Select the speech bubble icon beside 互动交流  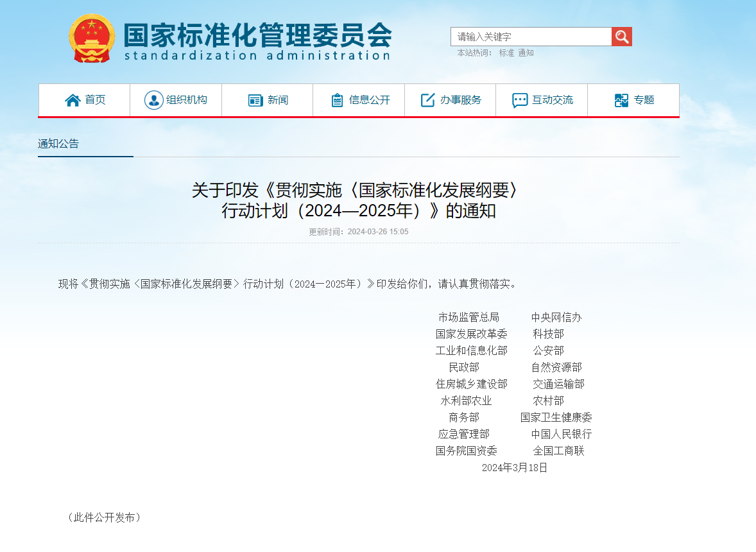(x=520, y=100)
